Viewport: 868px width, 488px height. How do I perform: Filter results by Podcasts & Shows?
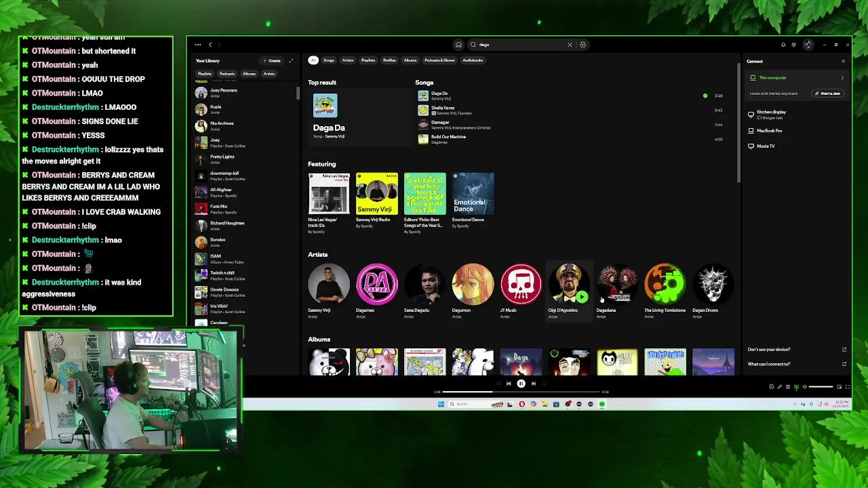pos(439,60)
